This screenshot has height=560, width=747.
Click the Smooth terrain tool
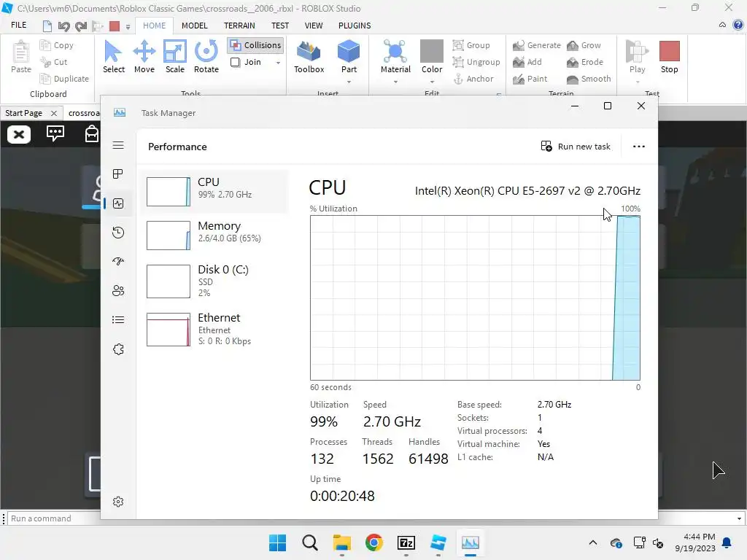click(x=589, y=79)
